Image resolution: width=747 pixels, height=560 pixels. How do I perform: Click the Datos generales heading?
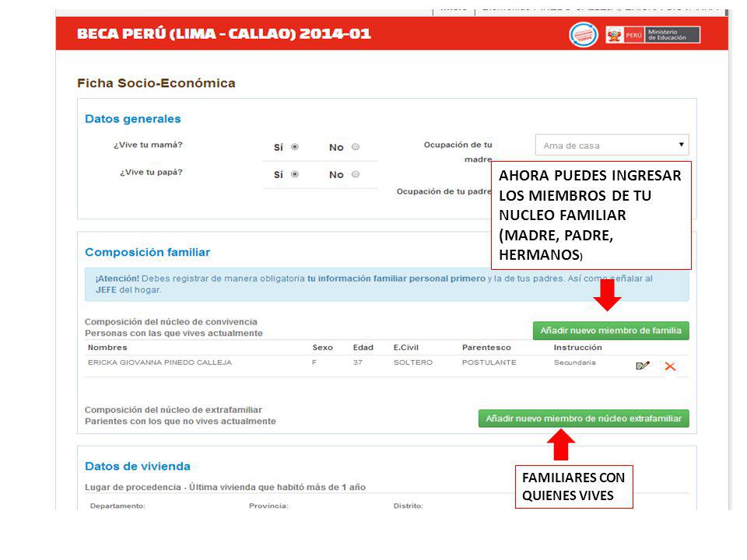pos(133,119)
